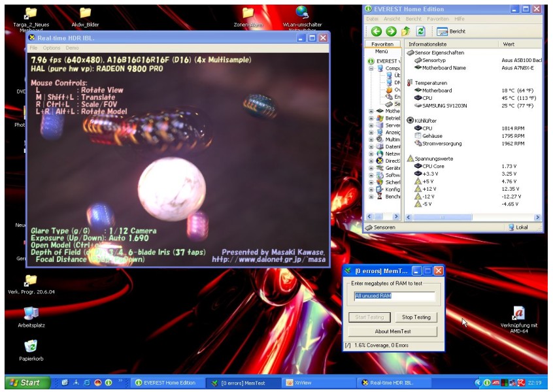Select the CPU temperature row 45 °C
The image size is (553, 392).
click(x=474, y=98)
